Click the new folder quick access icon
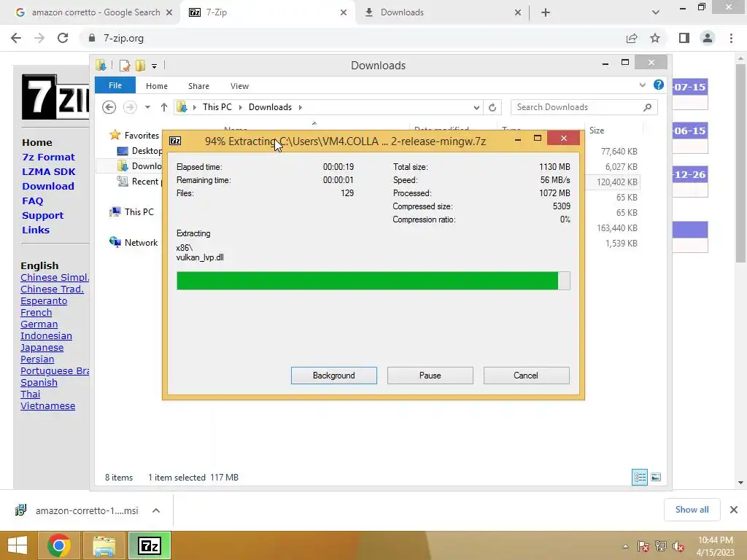 click(140, 66)
